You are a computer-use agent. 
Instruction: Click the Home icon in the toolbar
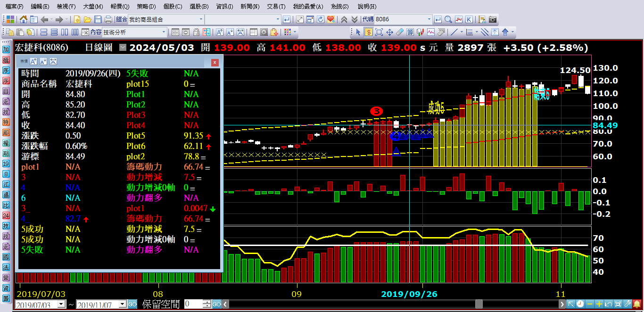[x=23, y=19]
